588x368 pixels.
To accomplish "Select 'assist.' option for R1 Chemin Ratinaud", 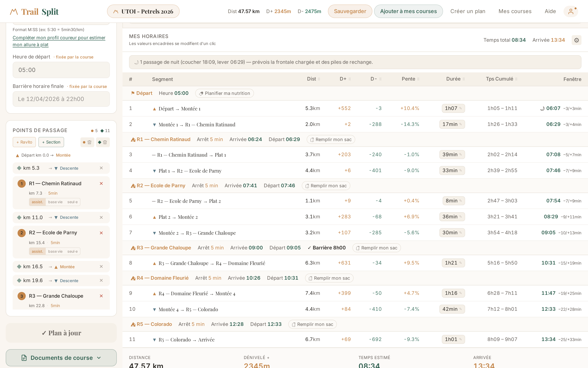I will pos(37,202).
